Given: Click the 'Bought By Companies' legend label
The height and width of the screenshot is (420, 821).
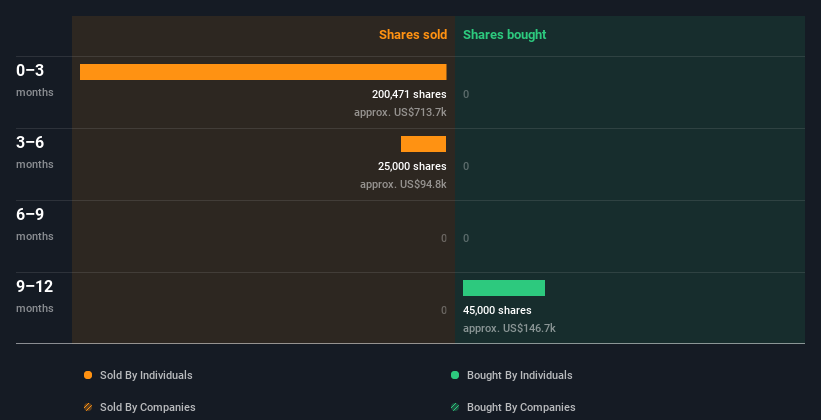Looking at the screenshot, I should click(521, 407).
